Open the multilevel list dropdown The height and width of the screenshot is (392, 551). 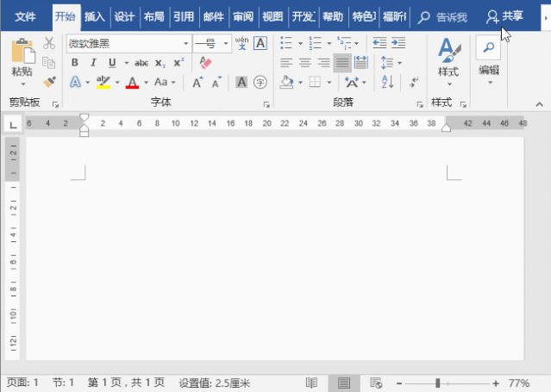click(x=356, y=44)
